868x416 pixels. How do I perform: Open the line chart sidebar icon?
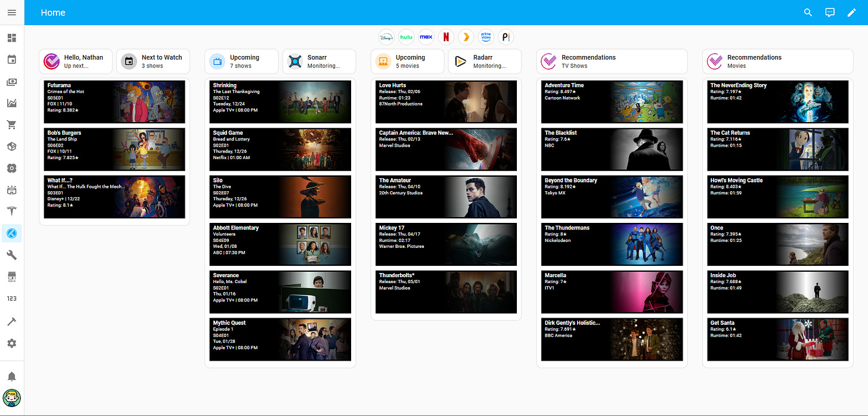click(12, 103)
